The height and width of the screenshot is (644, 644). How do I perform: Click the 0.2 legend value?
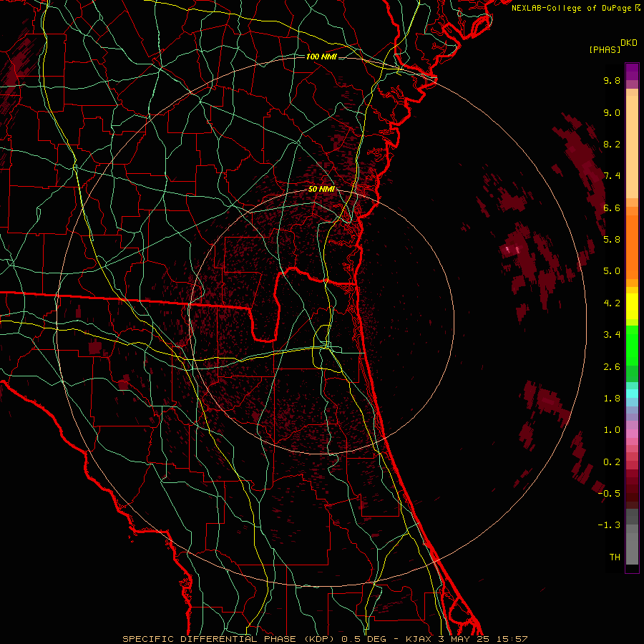tap(612, 462)
